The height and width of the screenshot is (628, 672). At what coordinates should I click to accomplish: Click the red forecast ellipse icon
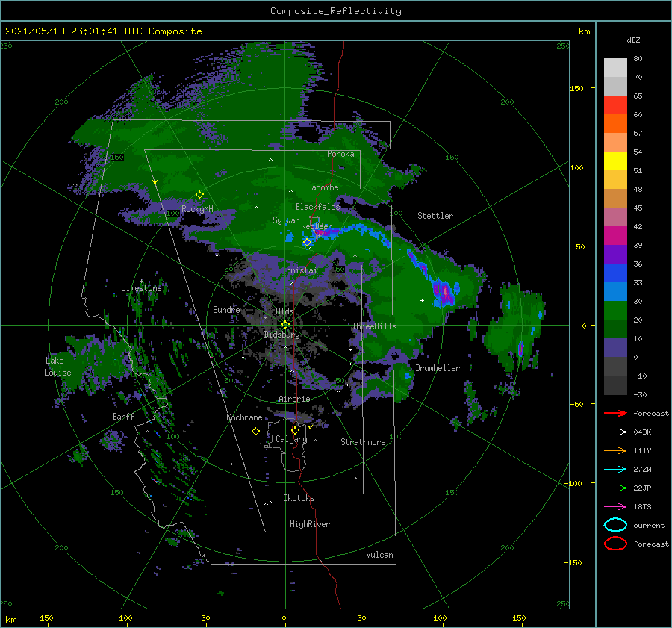(x=615, y=544)
